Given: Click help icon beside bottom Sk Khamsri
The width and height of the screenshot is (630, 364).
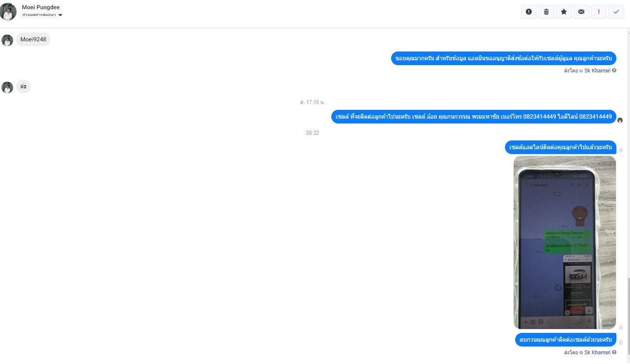Looking at the screenshot, I should [614, 352].
